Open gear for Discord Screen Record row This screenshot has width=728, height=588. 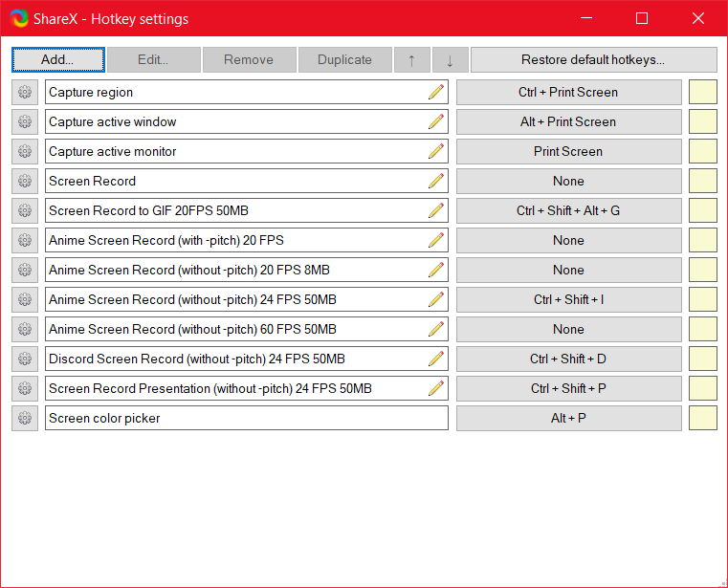(x=25, y=359)
